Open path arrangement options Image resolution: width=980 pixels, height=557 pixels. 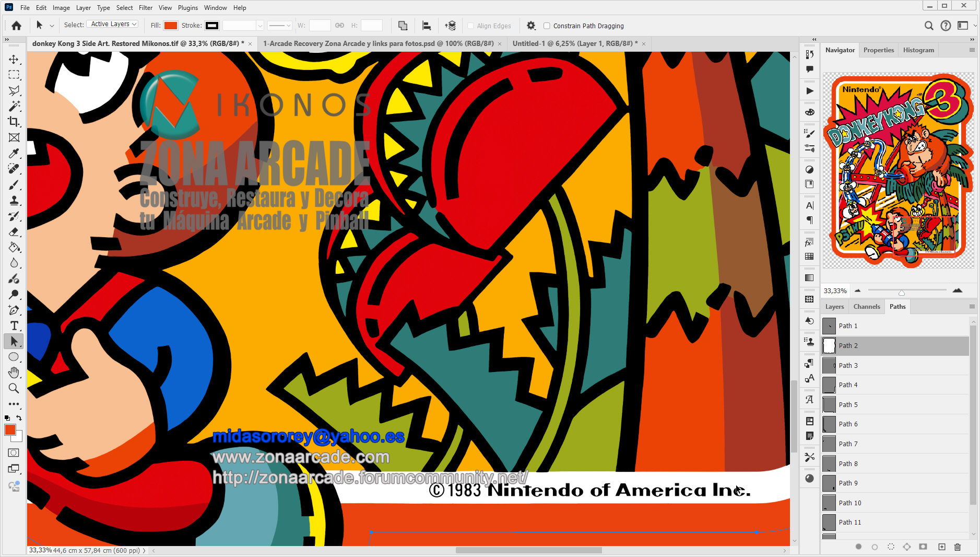coord(450,26)
